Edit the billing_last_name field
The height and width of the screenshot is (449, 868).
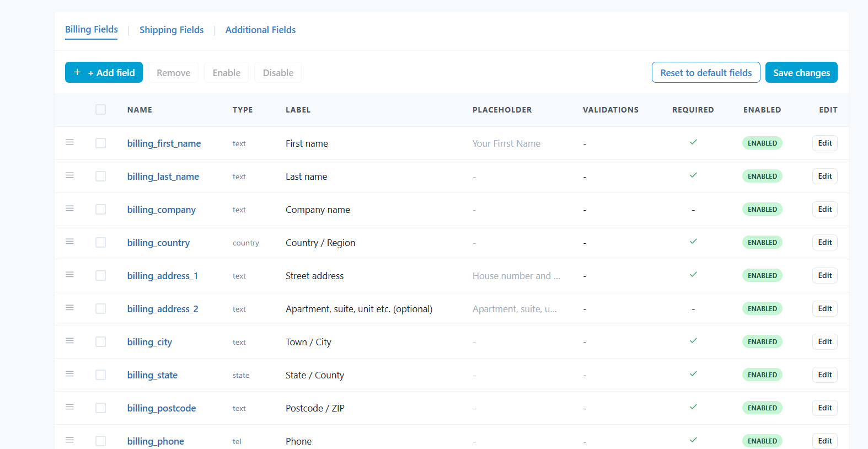825,176
